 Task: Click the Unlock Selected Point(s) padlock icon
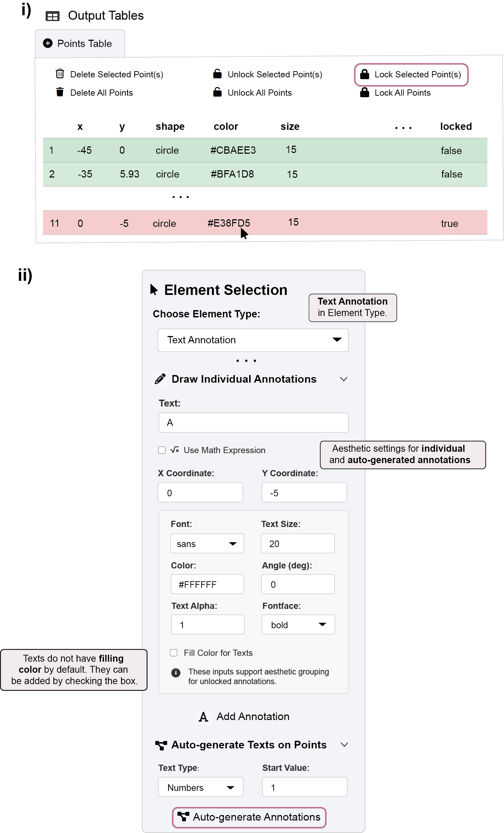[x=217, y=74]
